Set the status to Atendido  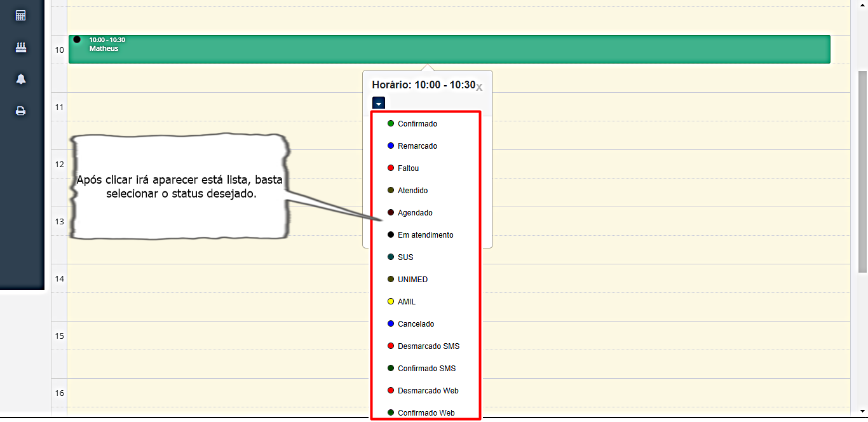pyautogui.click(x=412, y=191)
